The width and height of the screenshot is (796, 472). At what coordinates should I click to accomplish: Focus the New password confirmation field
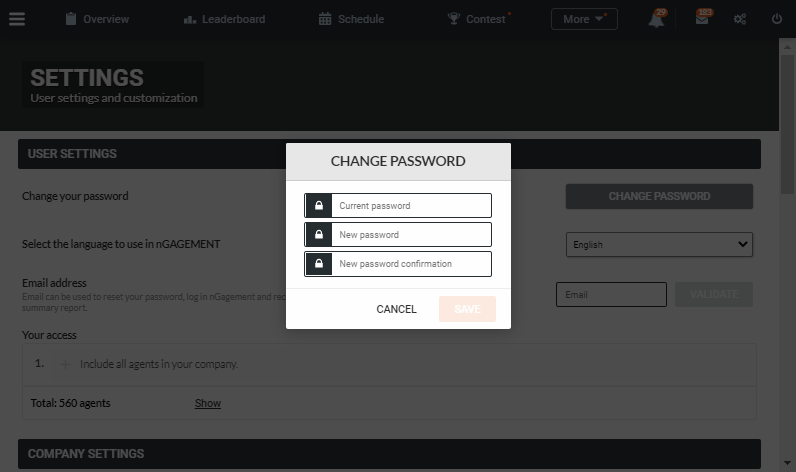(x=398, y=264)
